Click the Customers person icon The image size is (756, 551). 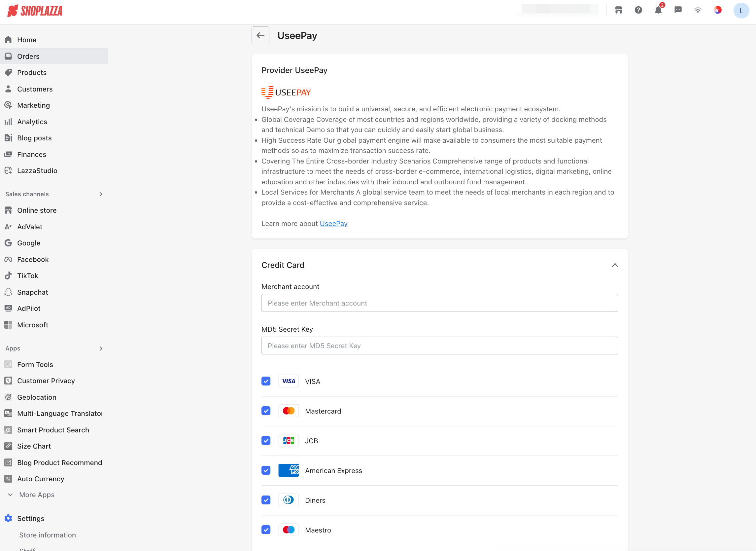(8, 89)
